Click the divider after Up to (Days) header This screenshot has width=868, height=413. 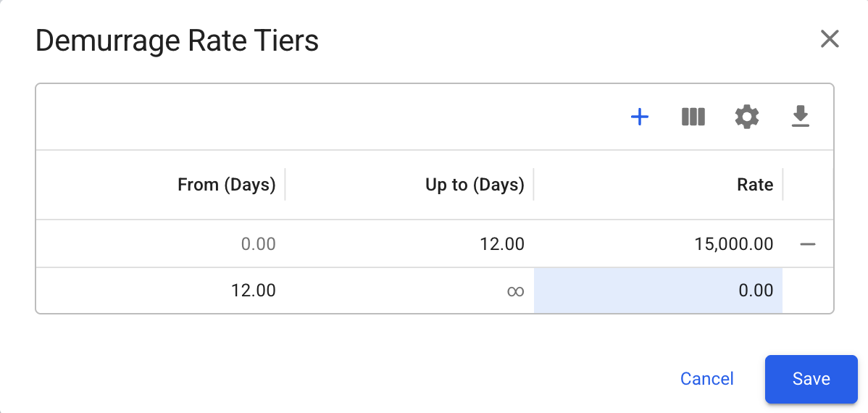[533, 185]
